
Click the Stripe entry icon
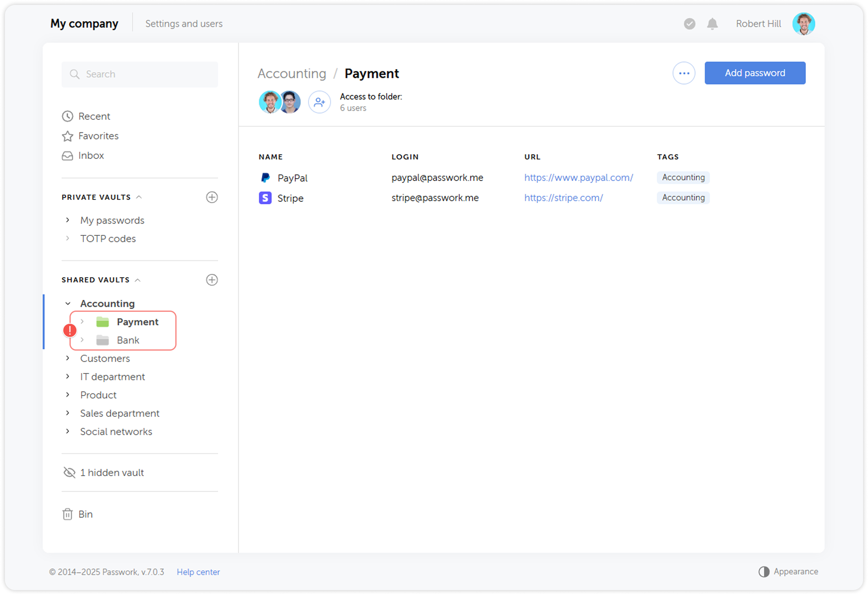[265, 198]
